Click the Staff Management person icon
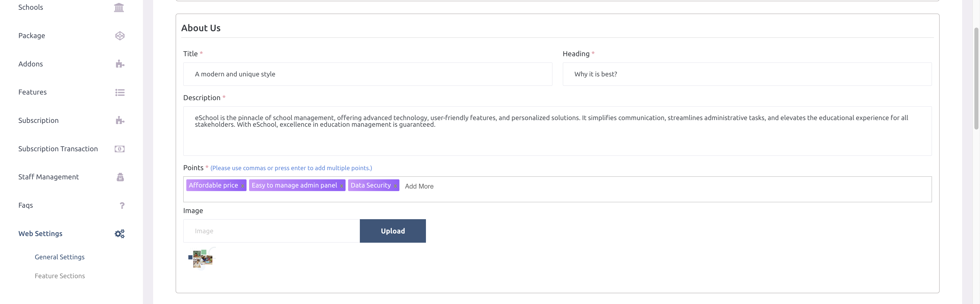Viewport: 980px width, 304px height. point(120,177)
